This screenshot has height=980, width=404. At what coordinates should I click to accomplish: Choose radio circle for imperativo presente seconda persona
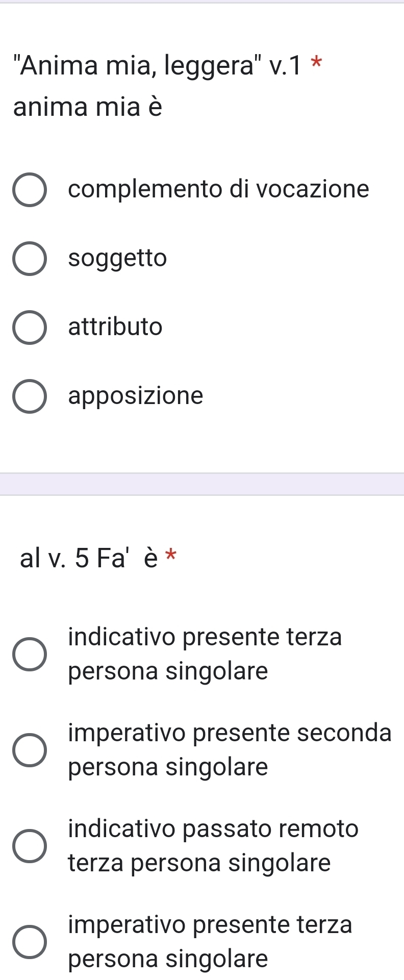point(30,750)
